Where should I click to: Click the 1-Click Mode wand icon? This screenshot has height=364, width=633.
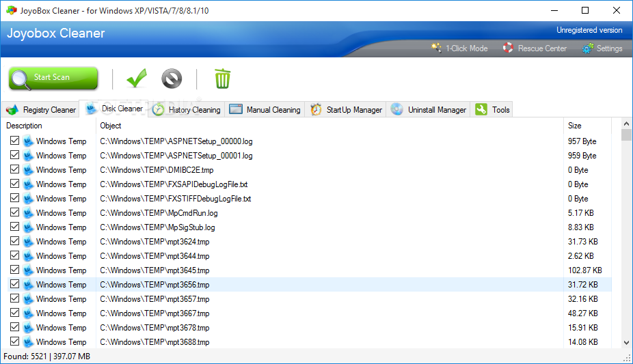tap(436, 48)
